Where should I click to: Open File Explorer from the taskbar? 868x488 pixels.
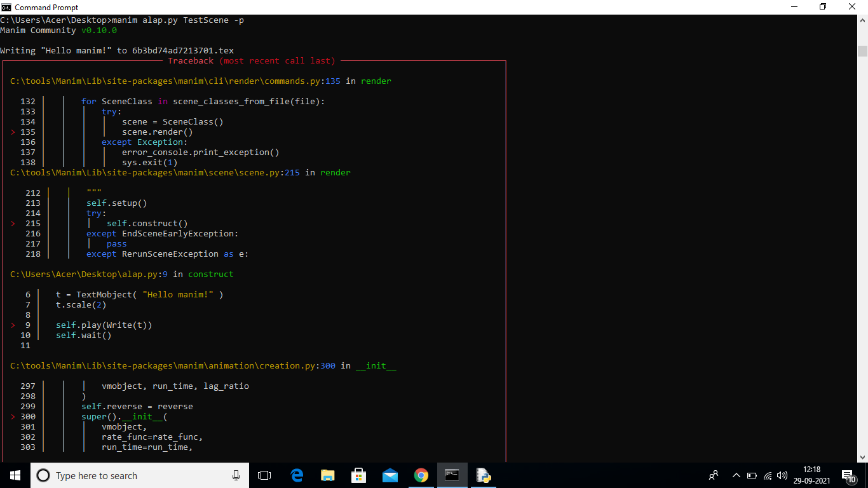[328, 475]
